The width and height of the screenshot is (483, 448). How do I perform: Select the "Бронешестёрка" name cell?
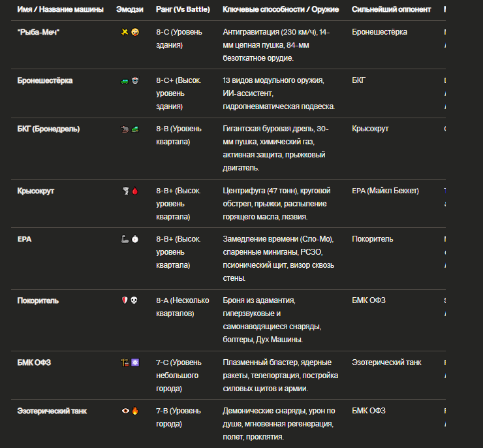click(45, 81)
